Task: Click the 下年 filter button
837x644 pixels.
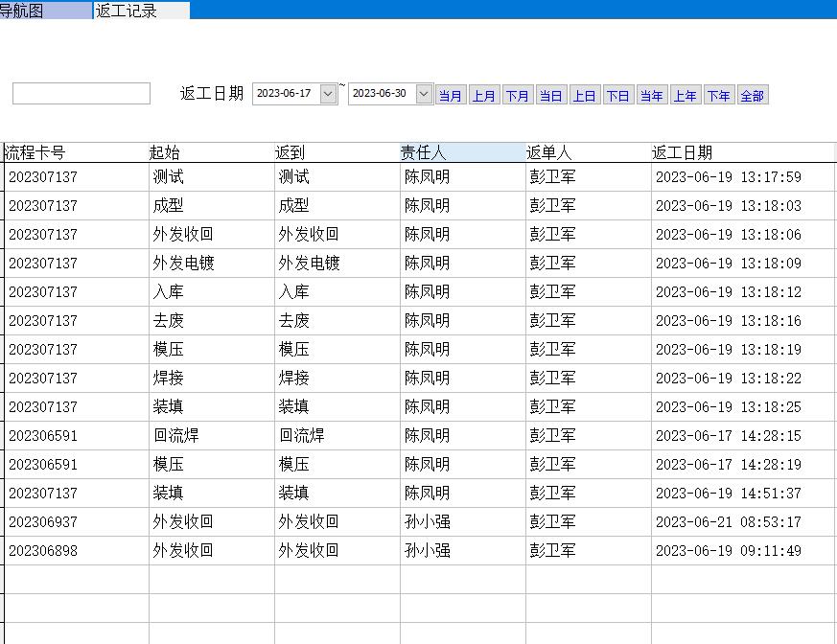Action: pyautogui.click(x=719, y=96)
